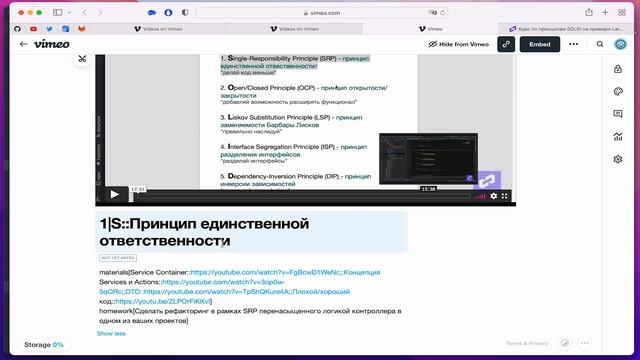This screenshot has height=360, width=640.
Task: Open the youtu.be/ZLPOrFiKKvI link
Action: point(163,301)
